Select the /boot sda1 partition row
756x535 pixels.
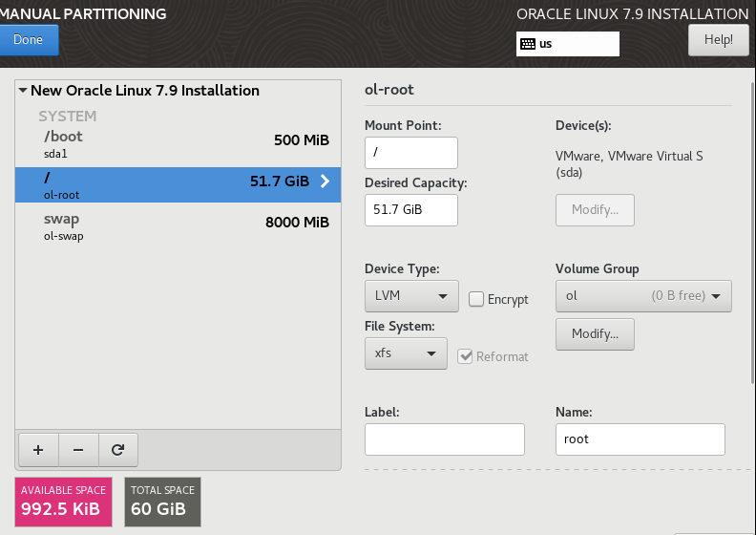click(178, 143)
